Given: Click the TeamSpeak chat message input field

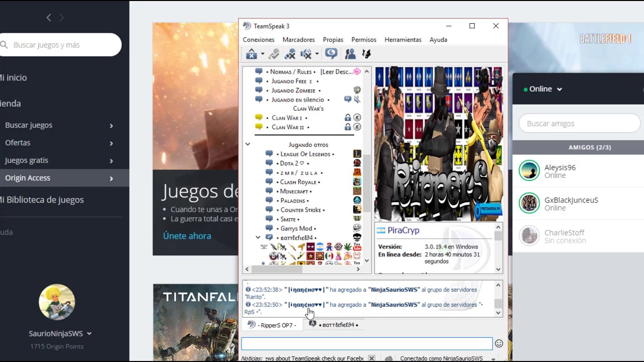Looking at the screenshot, I should 367,343.
